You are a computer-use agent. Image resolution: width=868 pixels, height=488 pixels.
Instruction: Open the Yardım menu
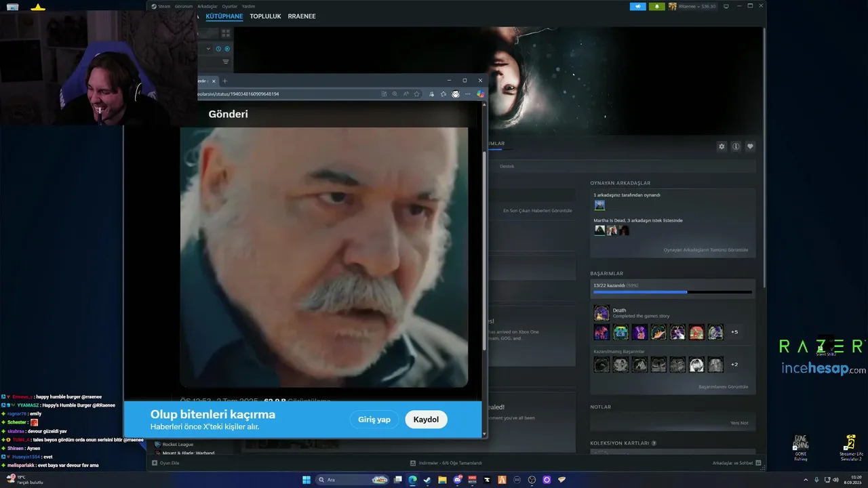point(248,6)
